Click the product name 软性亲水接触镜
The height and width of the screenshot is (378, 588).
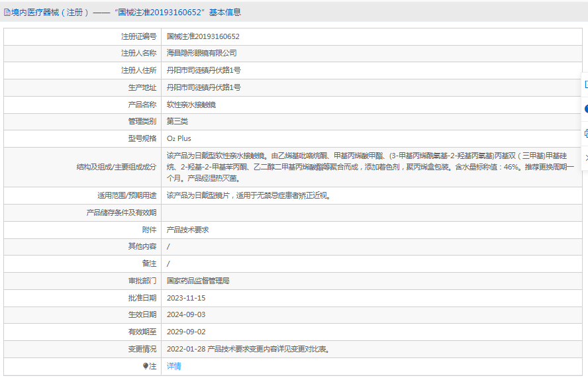[191, 105]
